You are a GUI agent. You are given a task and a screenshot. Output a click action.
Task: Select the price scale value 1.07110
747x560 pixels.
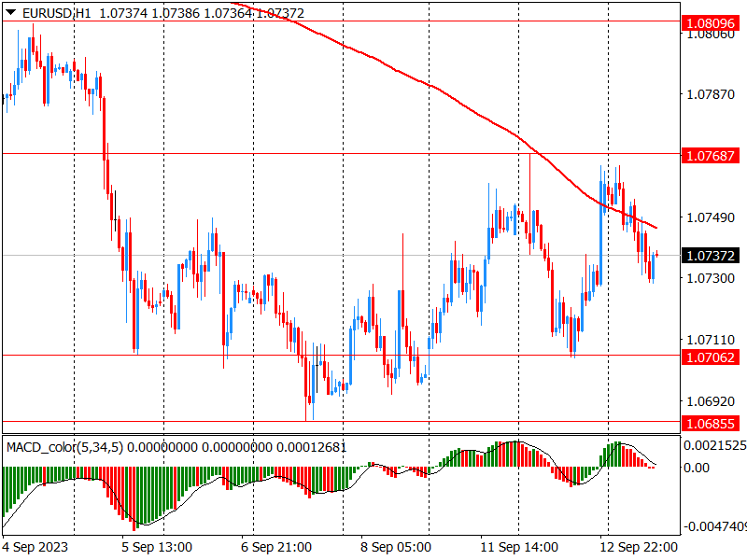coord(711,340)
